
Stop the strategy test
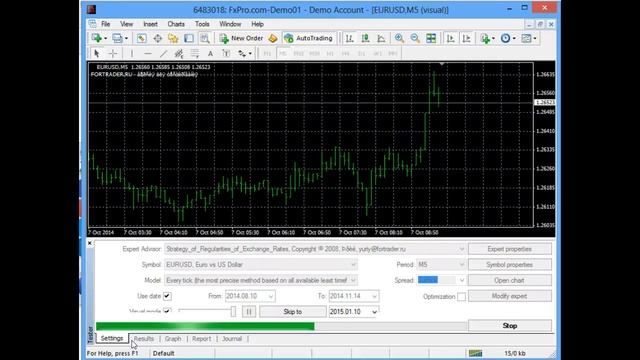510,326
